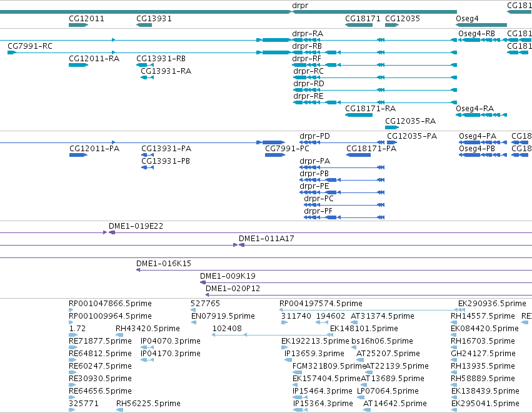
Task: Click CG12011-RA transcript bar
Action: click(78, 65)
